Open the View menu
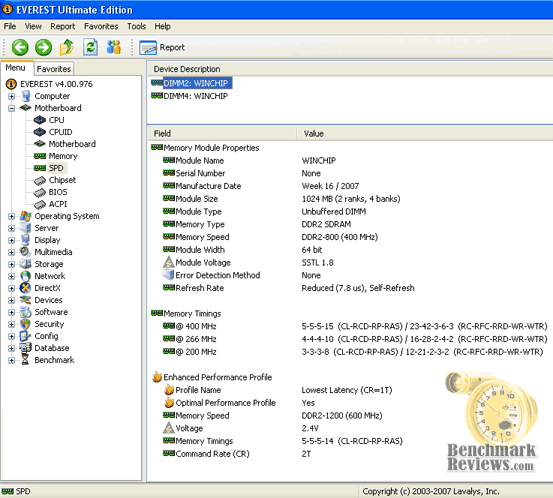This screenshot has width=553, height=498. [33, 26]
